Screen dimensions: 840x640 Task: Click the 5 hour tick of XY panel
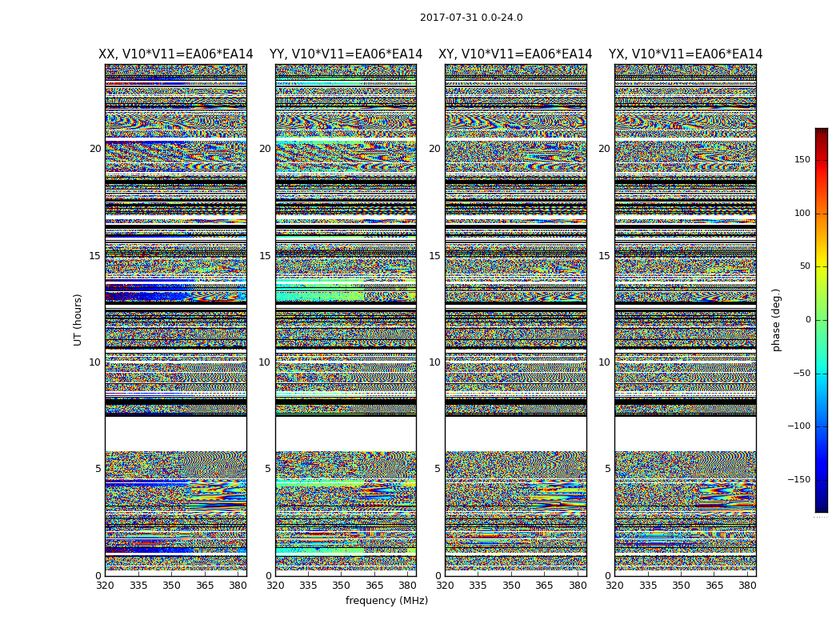coord(437,469)
